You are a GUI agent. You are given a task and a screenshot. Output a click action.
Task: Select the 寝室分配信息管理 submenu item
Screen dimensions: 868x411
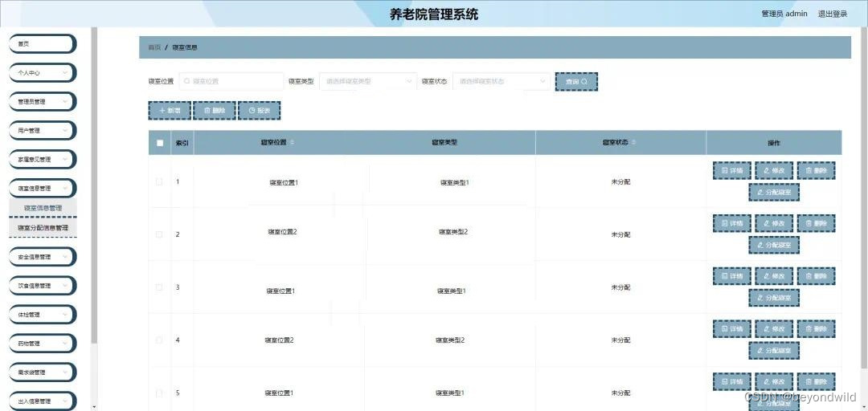pyautogui.click(x=43, y=227)
